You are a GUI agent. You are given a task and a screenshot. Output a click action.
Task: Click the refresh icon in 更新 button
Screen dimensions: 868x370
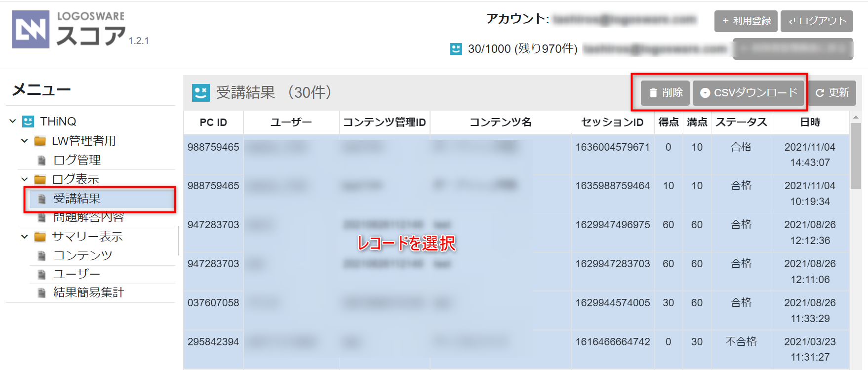[x=820, y=93]
